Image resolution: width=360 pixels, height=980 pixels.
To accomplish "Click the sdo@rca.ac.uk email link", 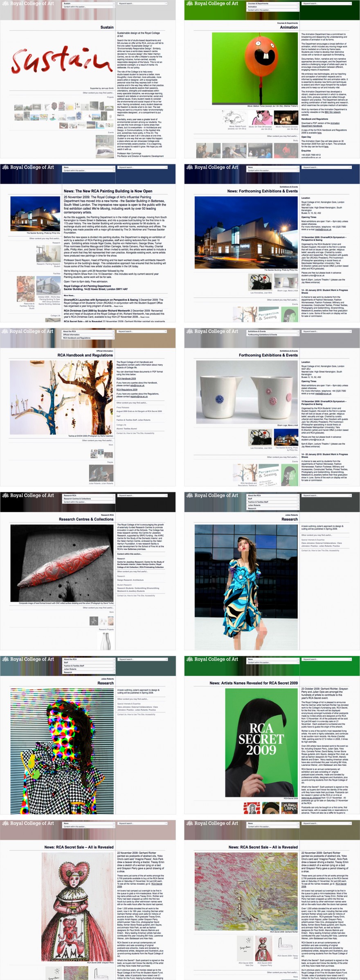I will pos(137,385).
